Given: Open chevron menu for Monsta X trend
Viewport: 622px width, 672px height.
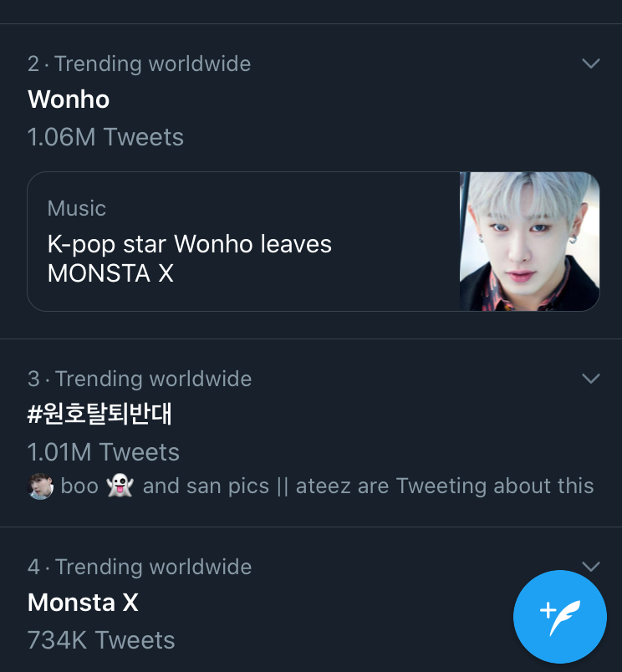Looking at the screenshot, I should [x=591, y=566].
